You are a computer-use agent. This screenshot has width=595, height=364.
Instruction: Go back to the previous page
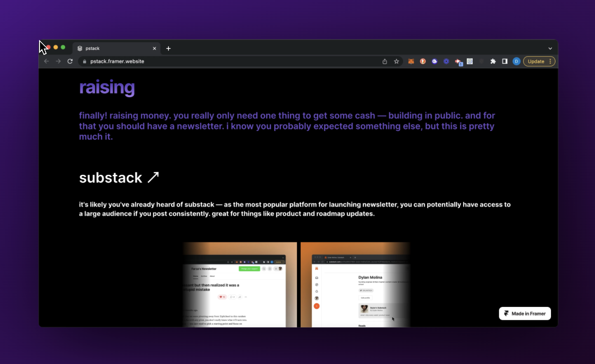pos(46,61)
